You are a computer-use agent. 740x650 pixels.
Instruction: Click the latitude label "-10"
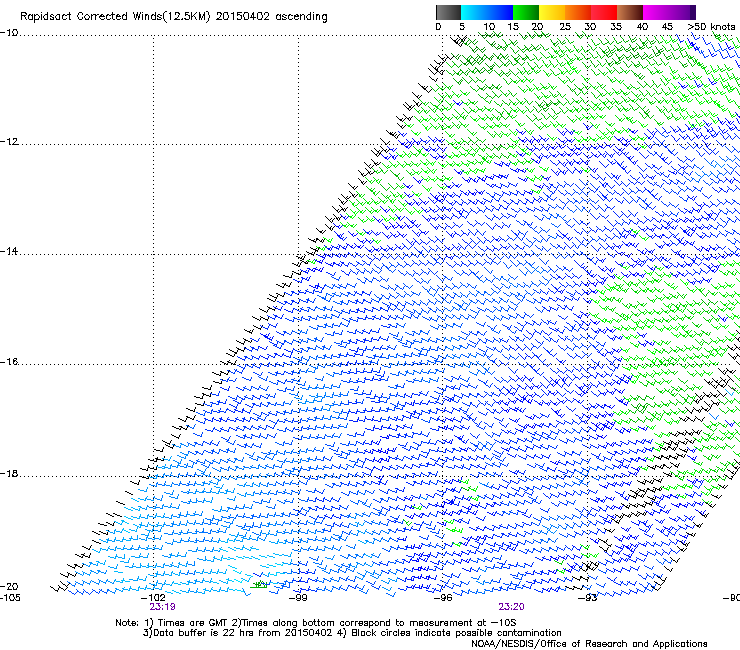9,33
